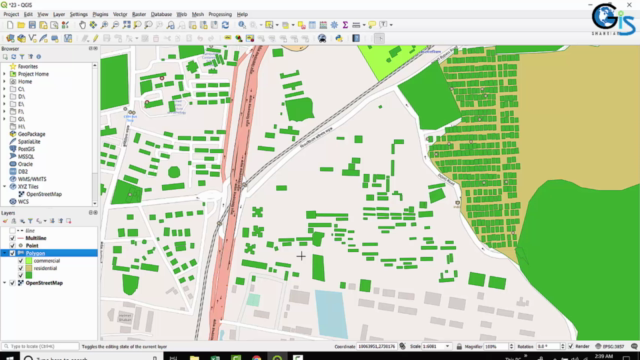
Task: Open the Project menu
Action: click(11, 14)
